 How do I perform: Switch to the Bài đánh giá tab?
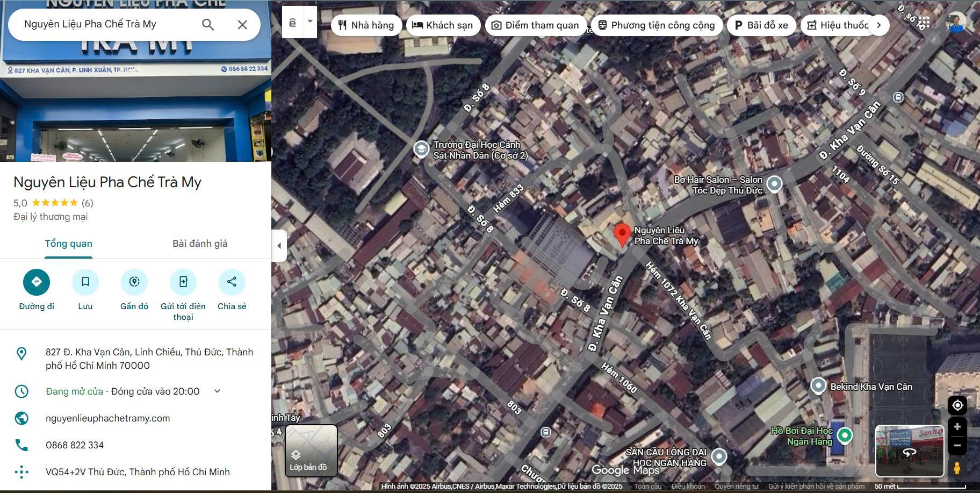pos(200,244)
